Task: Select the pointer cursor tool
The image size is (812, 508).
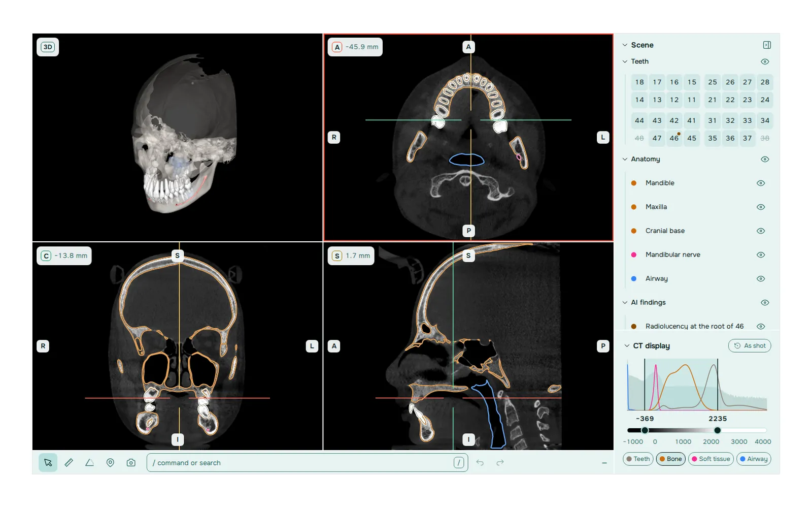Action: tap(48, 463)
